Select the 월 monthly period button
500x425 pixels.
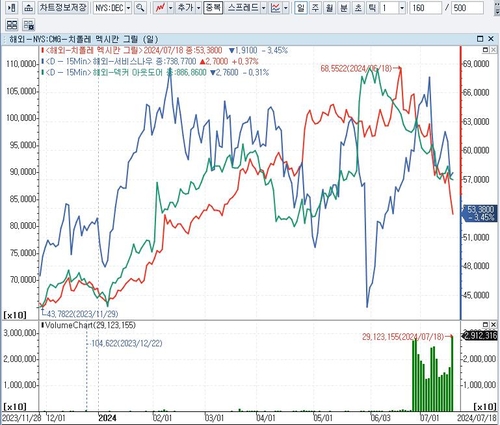(x=330, y=8)
